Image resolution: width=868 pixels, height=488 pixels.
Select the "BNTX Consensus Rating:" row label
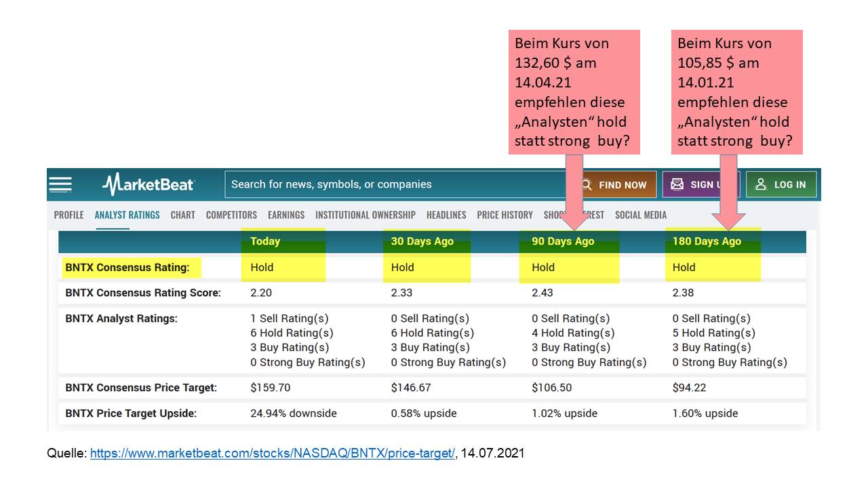tap(127, 267)
